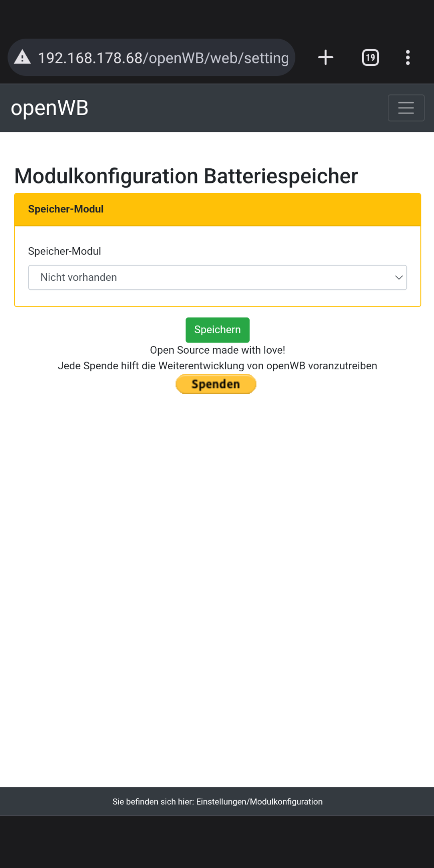Focus the browser address bar URL
Screen dimensions: 434x868
(x=163, y=58)
